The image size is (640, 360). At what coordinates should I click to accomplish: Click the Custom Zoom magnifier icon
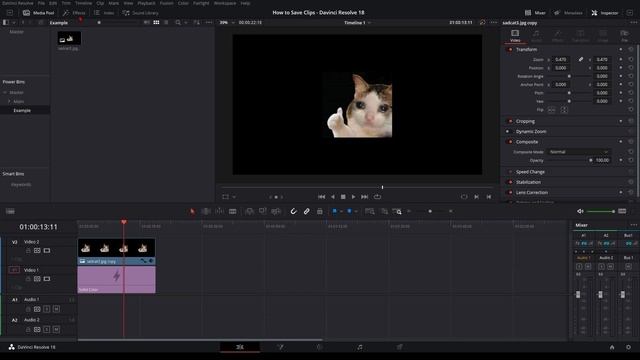pyautogui.click(x=397, y=211)
